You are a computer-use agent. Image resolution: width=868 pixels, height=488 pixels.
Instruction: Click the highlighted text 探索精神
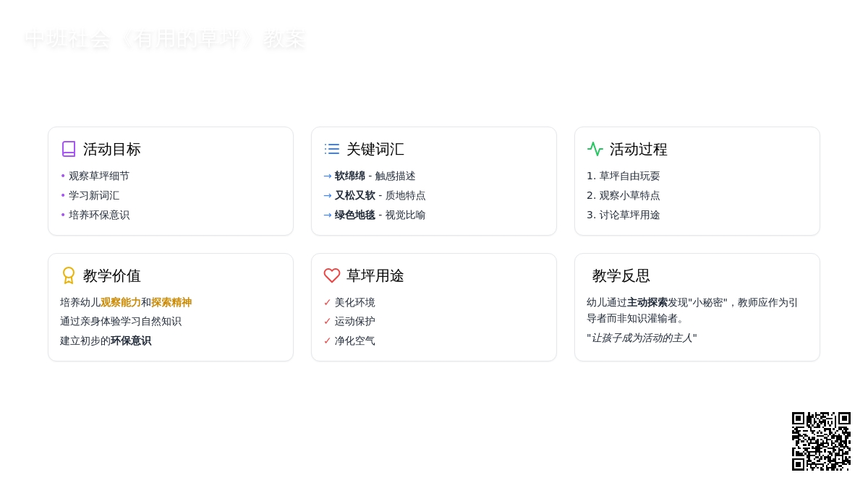[x=171, y=302]
